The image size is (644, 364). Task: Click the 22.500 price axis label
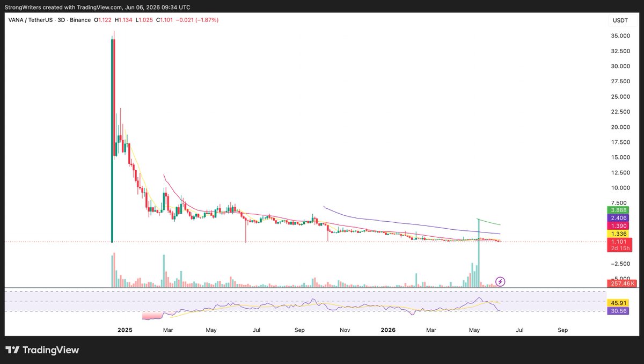pos(620,112)
